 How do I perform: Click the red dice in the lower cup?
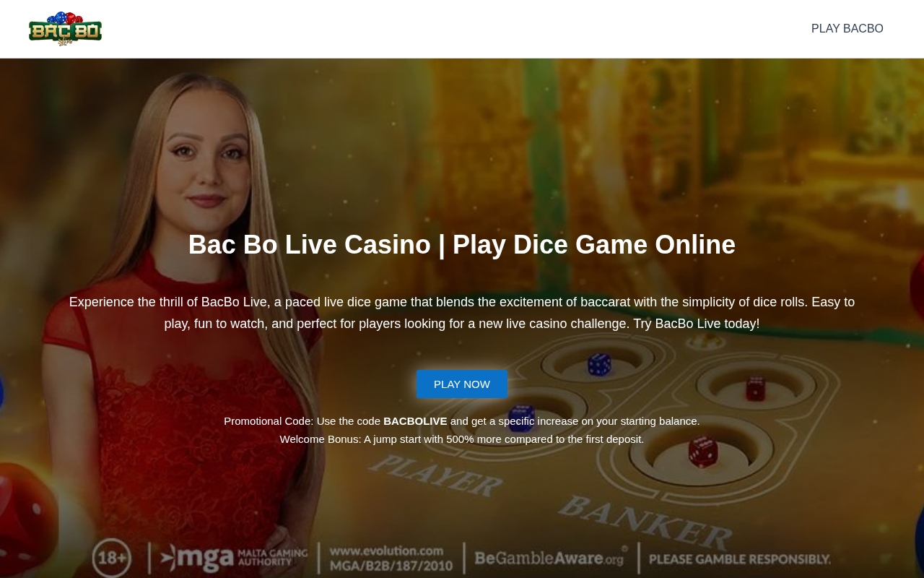(702, 452)
